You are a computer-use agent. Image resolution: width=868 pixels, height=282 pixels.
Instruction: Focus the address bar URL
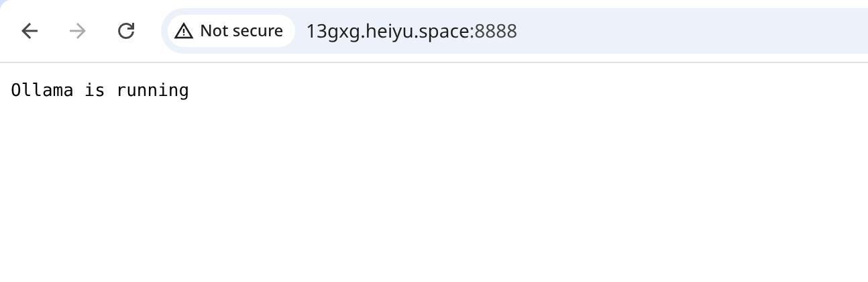click(x=411, y=31)
